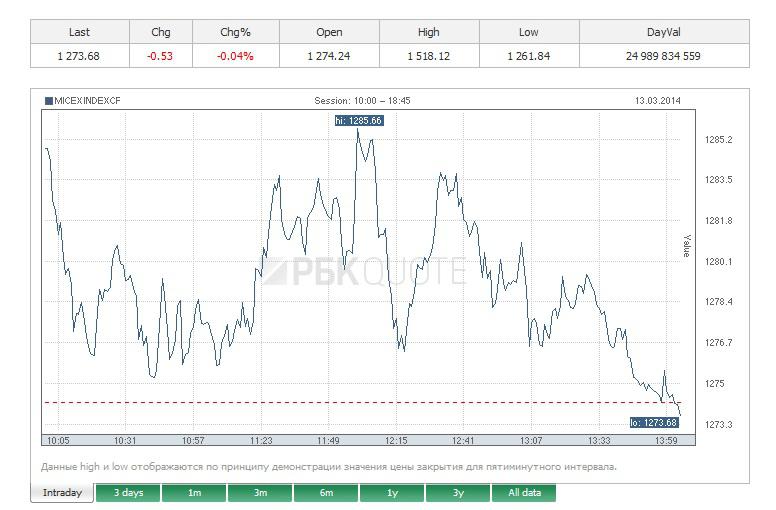776x510 pixels.
Task: Click the 1273.3 value axis label
Action: [x=719, y=424]
